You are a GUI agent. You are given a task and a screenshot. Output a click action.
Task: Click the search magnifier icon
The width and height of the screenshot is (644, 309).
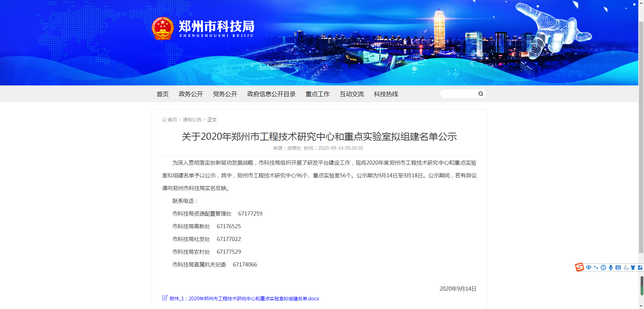coord(481,94)
